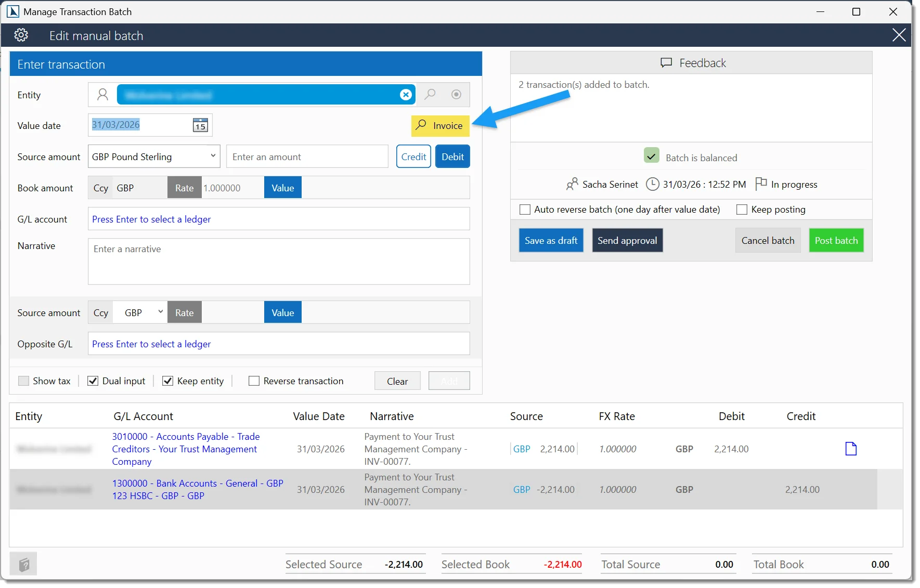Open document icon on Accounts Payable row
This screenshot has width=920, height=588.
tap(851, 449)
